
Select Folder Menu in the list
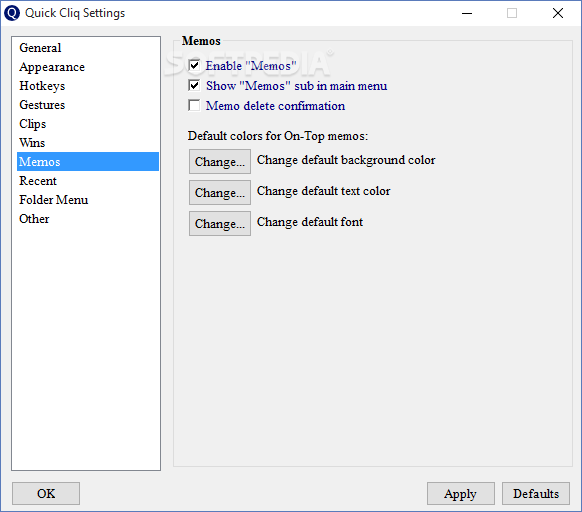click(88, 200)
